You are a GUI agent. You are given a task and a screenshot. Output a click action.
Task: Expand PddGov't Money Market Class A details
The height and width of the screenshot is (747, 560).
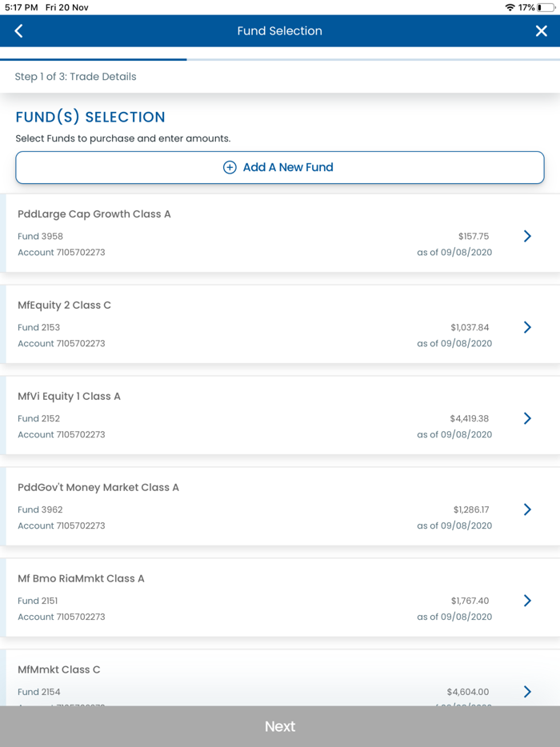(526, 509)
